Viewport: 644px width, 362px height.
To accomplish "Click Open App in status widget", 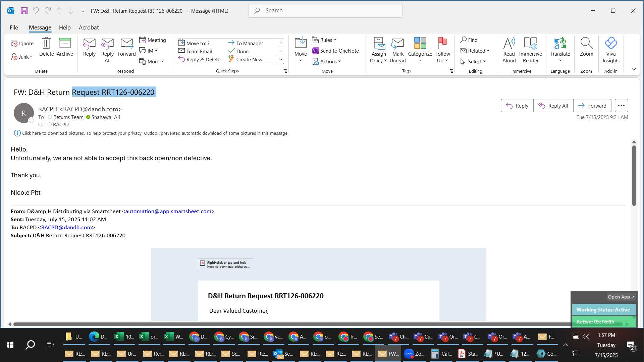I will tap(621, 297).
